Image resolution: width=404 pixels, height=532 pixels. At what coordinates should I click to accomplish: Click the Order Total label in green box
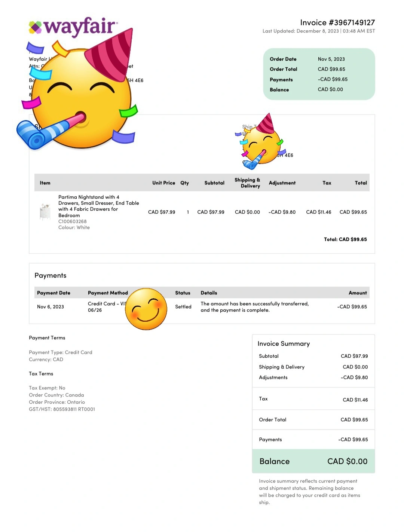(x=284, y=69)
